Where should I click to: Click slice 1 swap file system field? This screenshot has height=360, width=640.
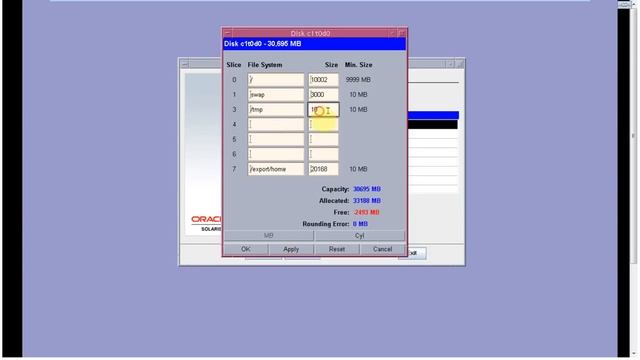coord(276,95)
